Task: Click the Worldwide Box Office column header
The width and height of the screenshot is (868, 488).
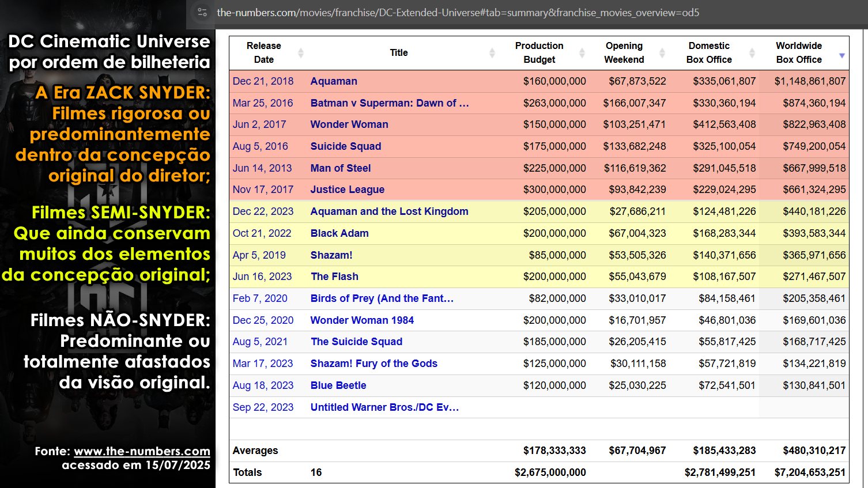Action: pos(799,52)
